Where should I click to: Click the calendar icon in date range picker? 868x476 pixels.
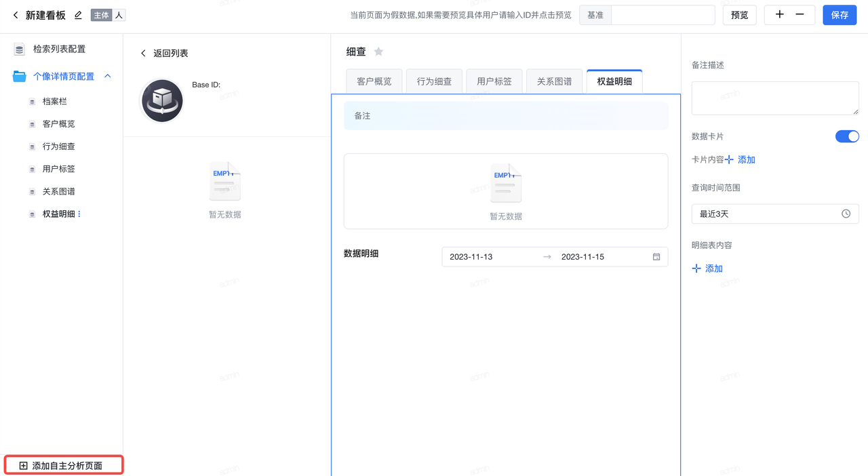point(656,257)
